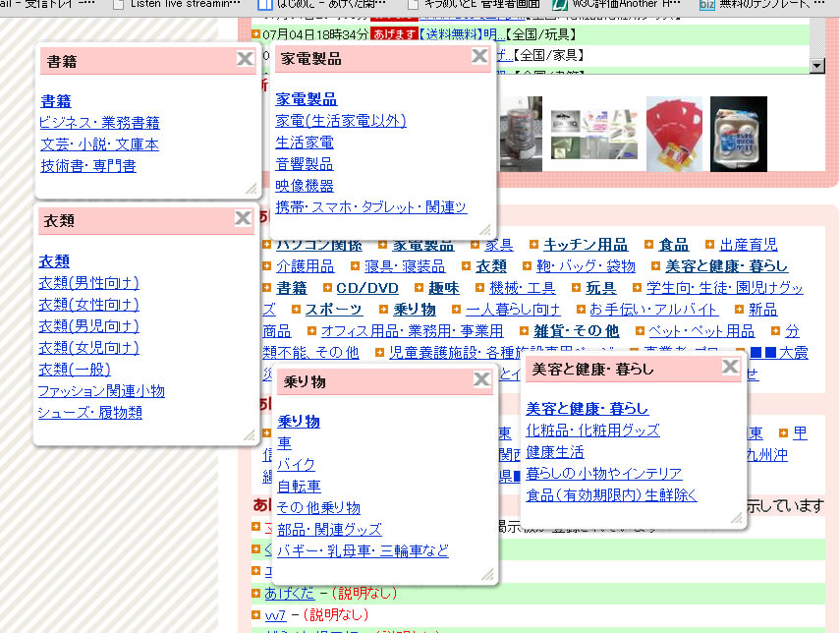Click the arrow icon before CD/DVD
Viewport: 840px width, 633px height.
point(326,288)
